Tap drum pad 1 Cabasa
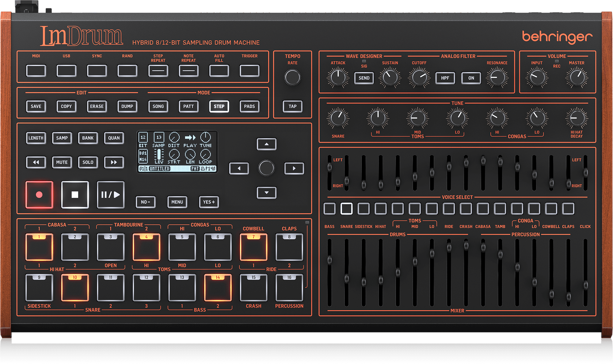This screenshot has width=613, height=364. [x=39, y=247]
